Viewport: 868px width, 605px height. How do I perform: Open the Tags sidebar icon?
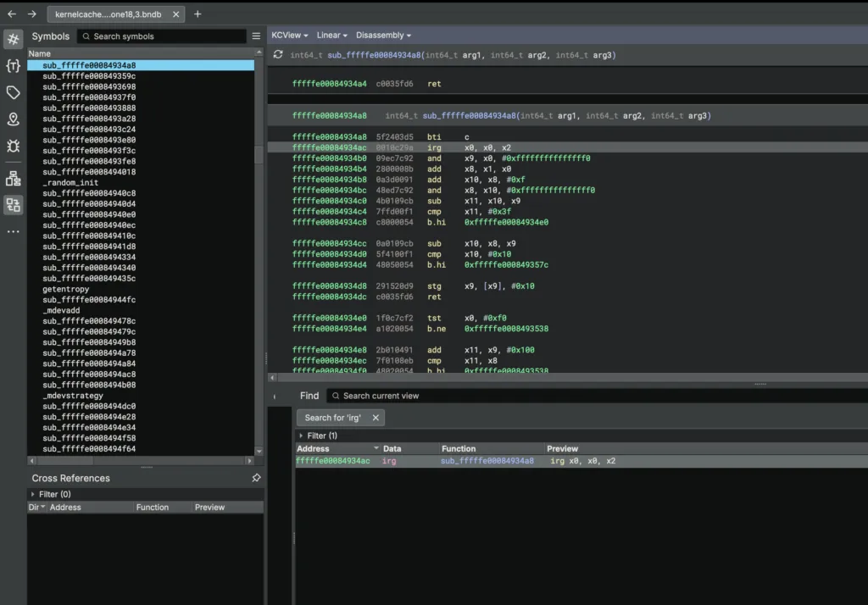[x=14, y=92]
